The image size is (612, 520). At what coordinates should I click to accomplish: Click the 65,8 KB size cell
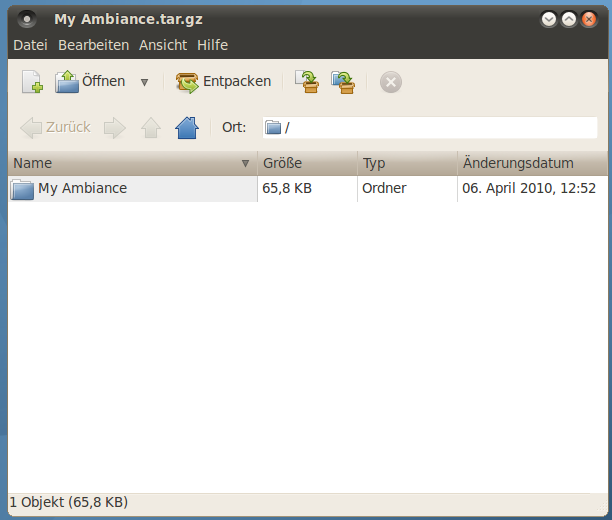(287, 188)
